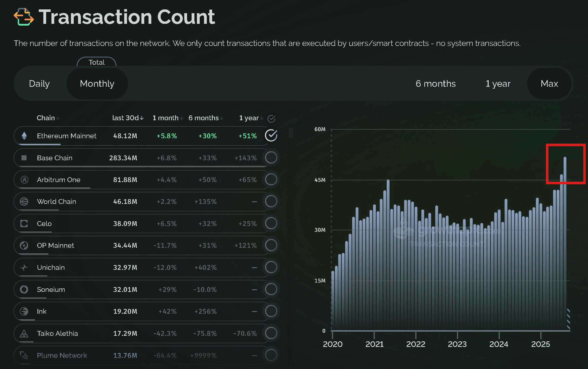Open the Plume Network row name
Screen dimensions: 588x369
tap(62, 356)
